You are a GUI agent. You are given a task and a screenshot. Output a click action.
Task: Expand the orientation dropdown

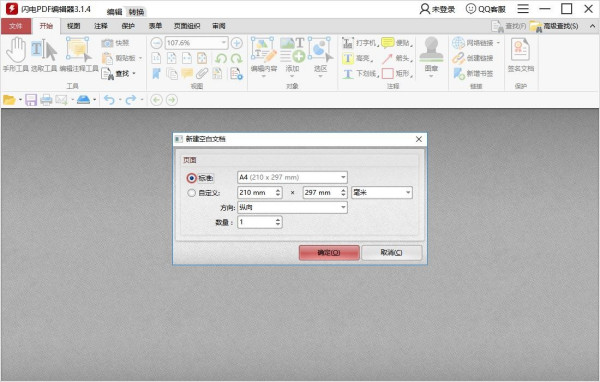point(292,207)
